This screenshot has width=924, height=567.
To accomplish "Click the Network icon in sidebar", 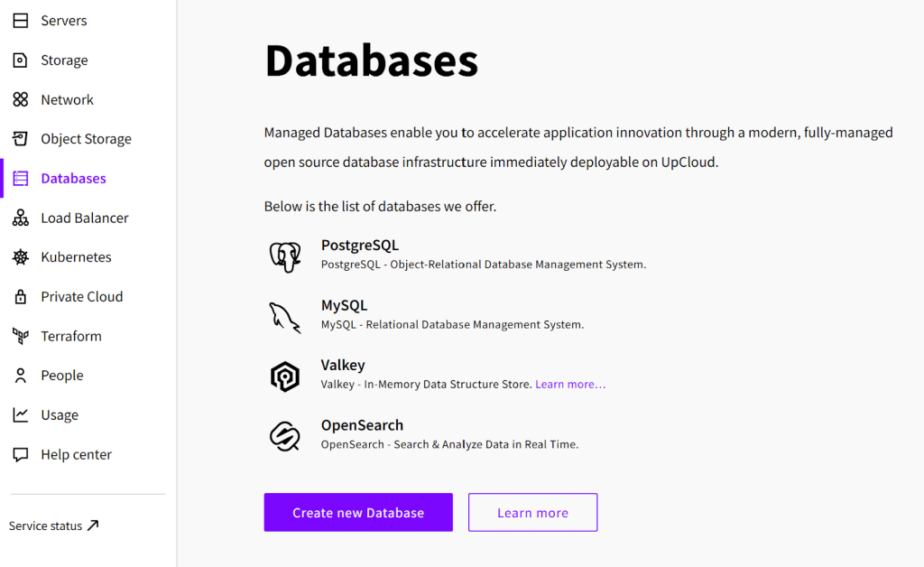I will pyautogui.click(x=21, y=99).
